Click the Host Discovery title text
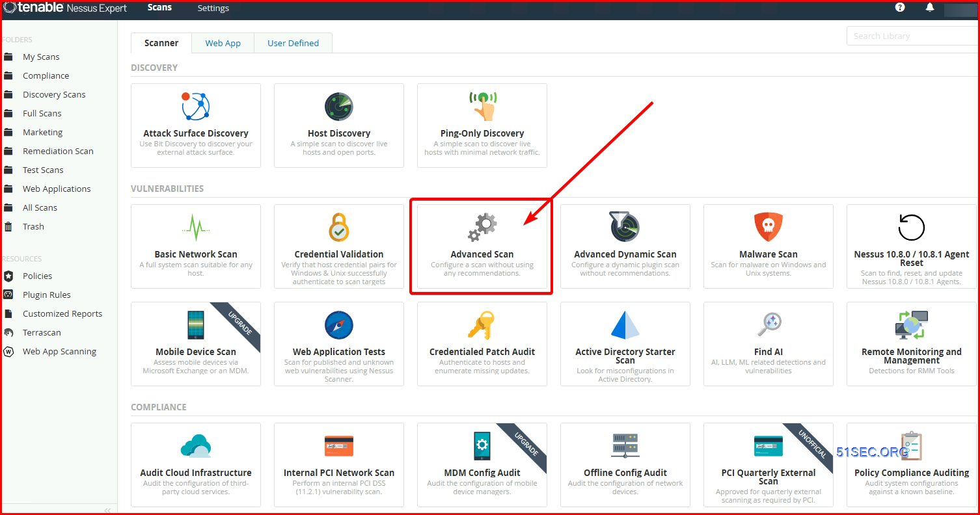This screenshot has width=980, height=515. click(339, 133)
